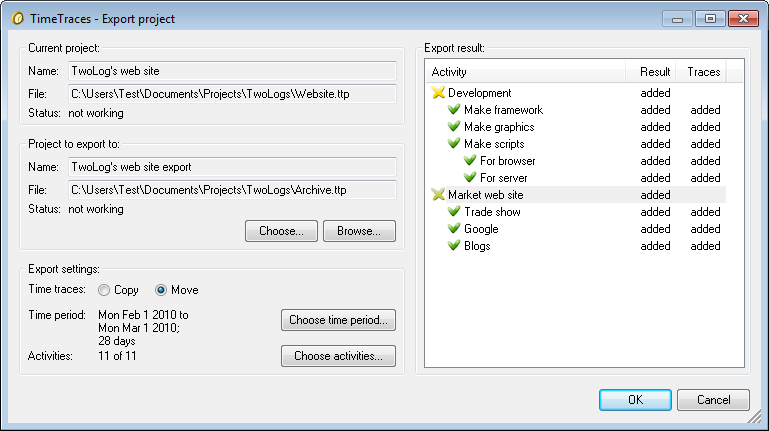
Task: Click the Development activity status icon
Action: point(438,93)
